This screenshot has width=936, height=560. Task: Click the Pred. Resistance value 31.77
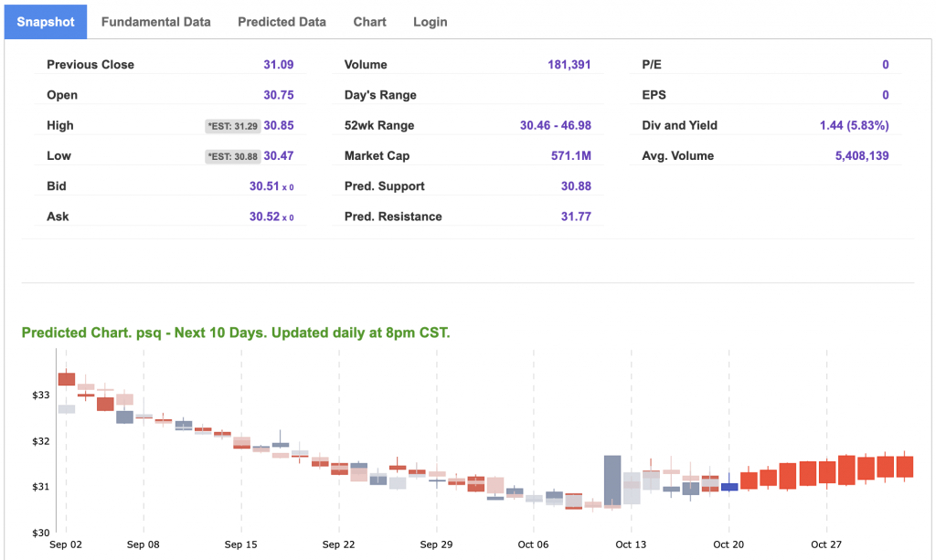tap(576, 217)
